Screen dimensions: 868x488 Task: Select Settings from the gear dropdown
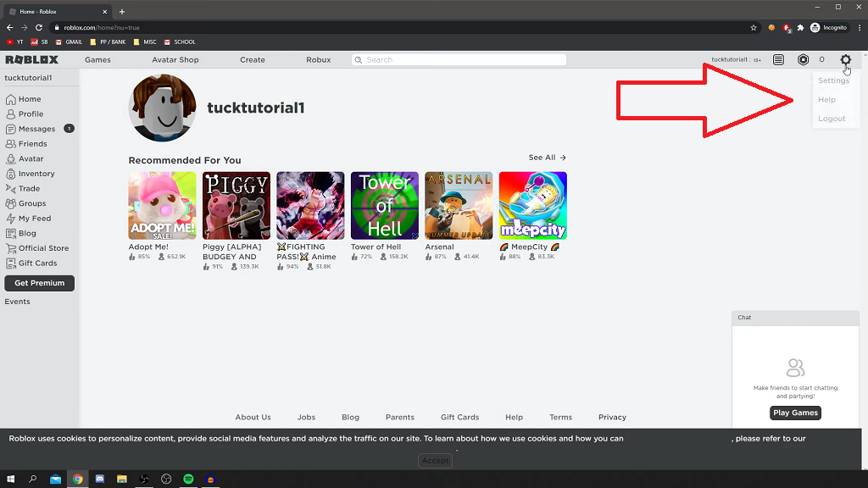pyautogui.click(x=834, y=80)
